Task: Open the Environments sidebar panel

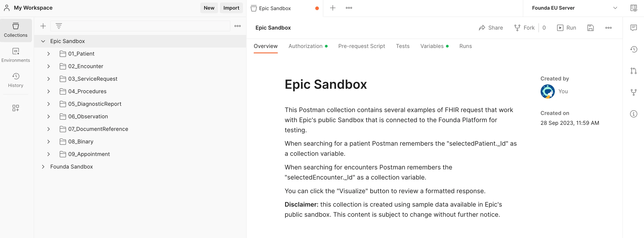Action: [x=16, y=55]
